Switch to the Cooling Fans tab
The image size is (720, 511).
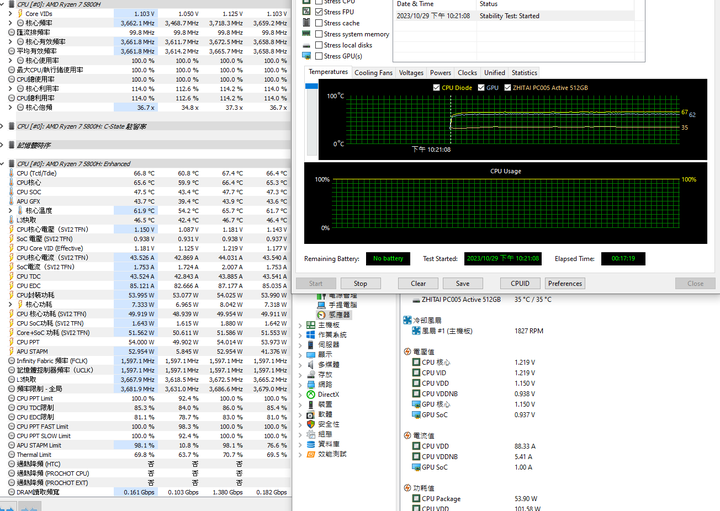point(373,73)
